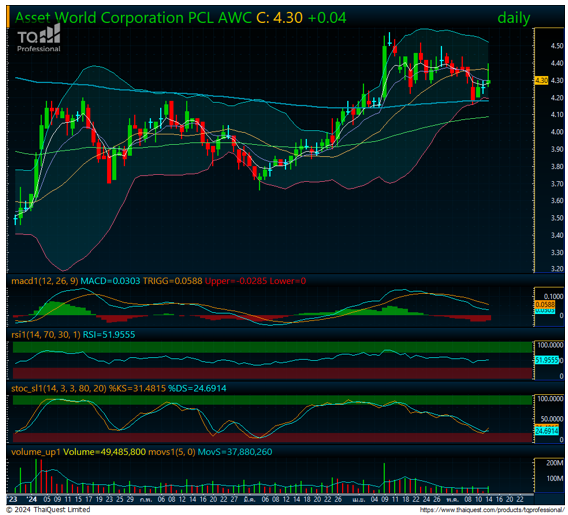
Task: Click the chart title 'Asset World Corporation PCL AWC'
Action: (133, 18)
